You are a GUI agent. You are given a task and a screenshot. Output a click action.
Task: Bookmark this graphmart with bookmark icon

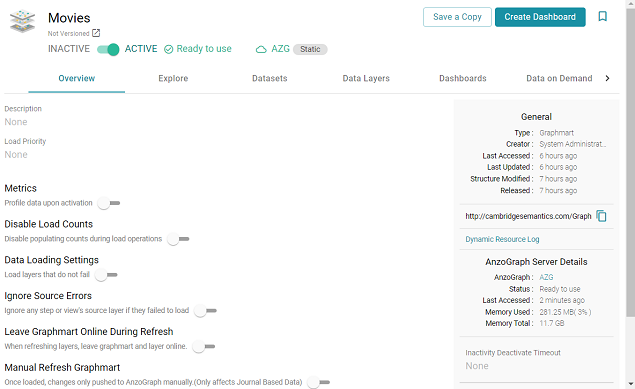pyautogui.click(x=603, y=17)
